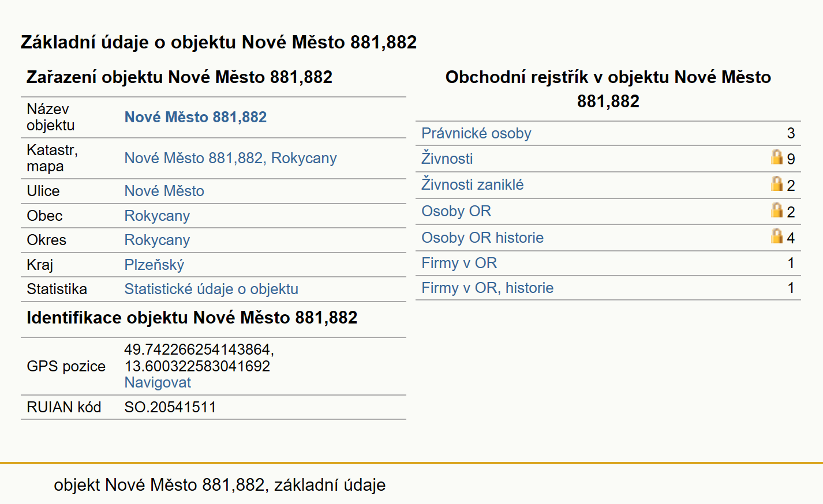
Task: Open the Osoby OR listing
Action: coord(457,211)
